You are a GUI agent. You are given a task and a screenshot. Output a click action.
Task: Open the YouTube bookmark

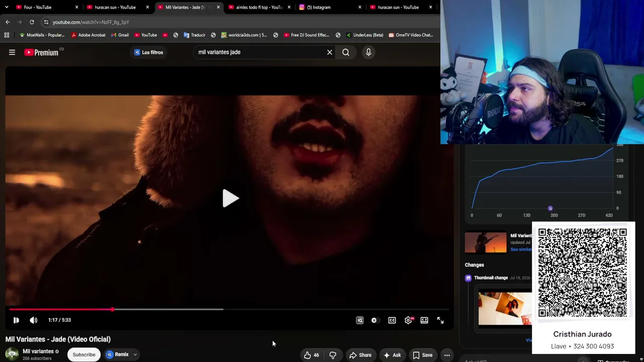(x=145, y=35)
